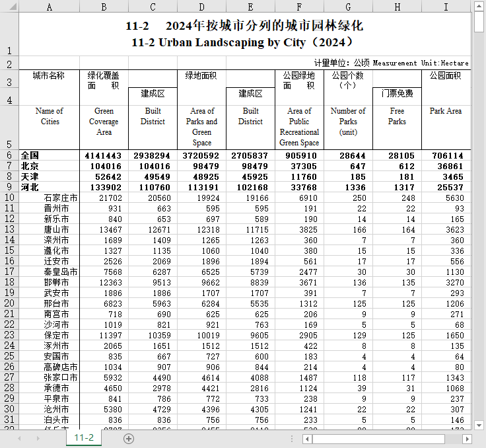Select column F header
The height and width of the screenshot is (448, 486).
click(299, 7)
